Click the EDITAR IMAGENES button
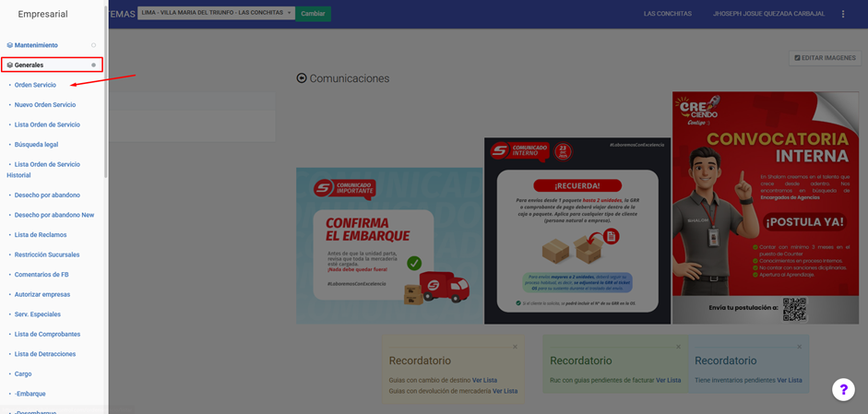This screenshot has width=868, height=414. 825,58
